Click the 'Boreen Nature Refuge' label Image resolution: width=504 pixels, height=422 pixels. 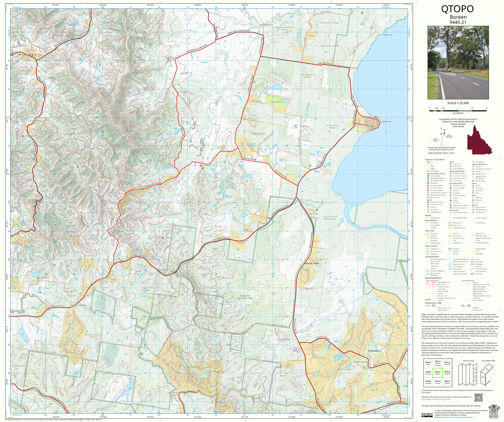(x=332, y=126)
